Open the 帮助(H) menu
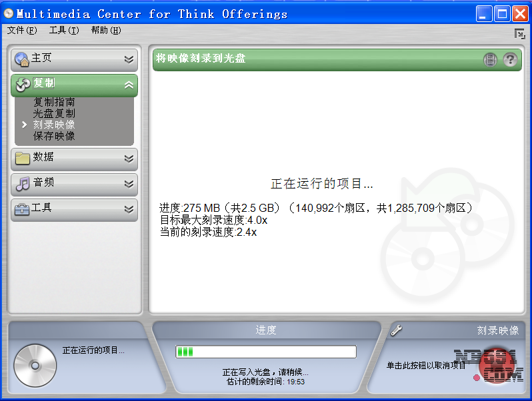Screen dimensions: 532x401 [x=106, y=30]
